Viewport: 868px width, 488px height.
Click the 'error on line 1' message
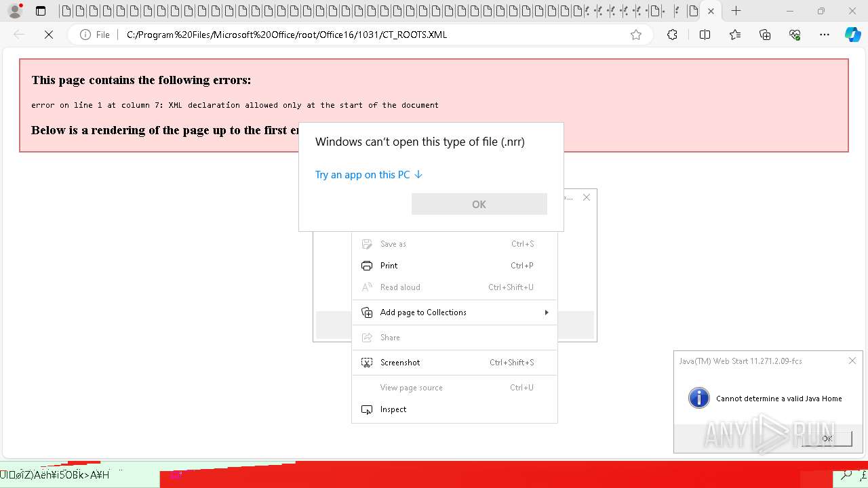click(x=235, y=105)
